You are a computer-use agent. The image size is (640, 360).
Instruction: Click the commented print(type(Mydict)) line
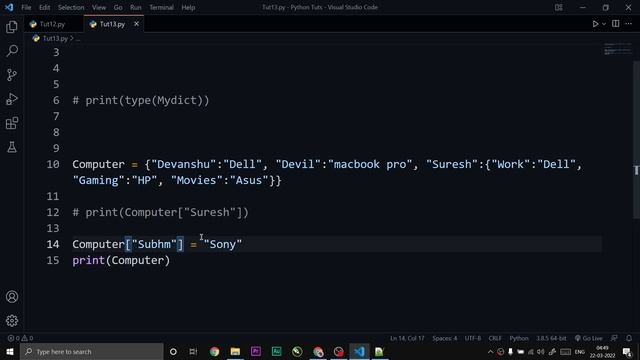[141, 100]
